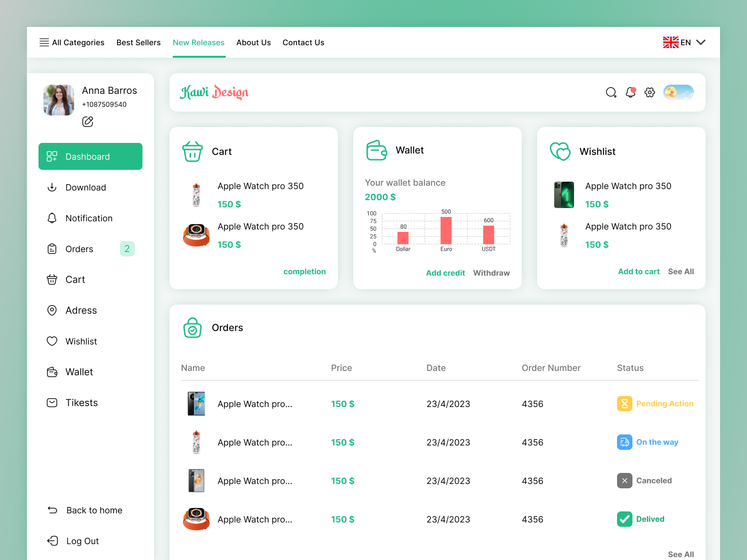Open All Categories with the hamburger icon
This screenshot has width=747, height=560.
point(72,42)
